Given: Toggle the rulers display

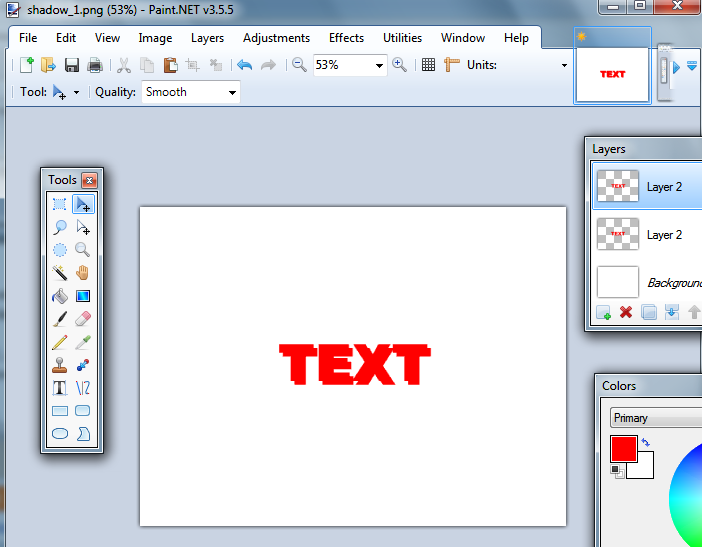Looking at the screenshot, I should coord(451,65).
